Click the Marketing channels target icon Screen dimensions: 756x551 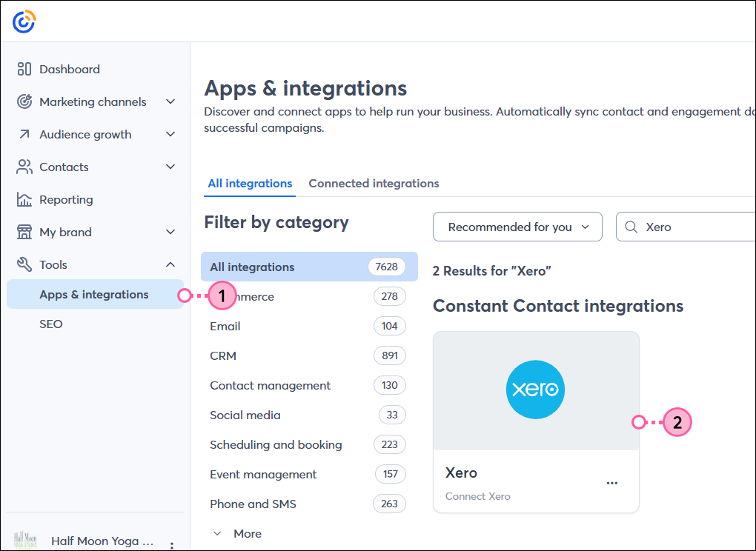point(24,101)
